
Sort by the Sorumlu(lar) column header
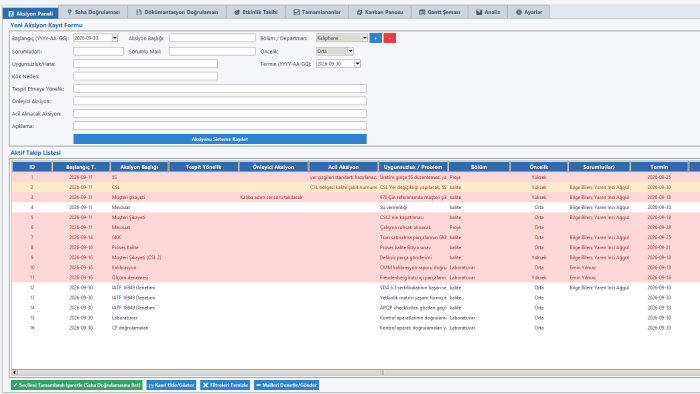(x=599, y=167)
